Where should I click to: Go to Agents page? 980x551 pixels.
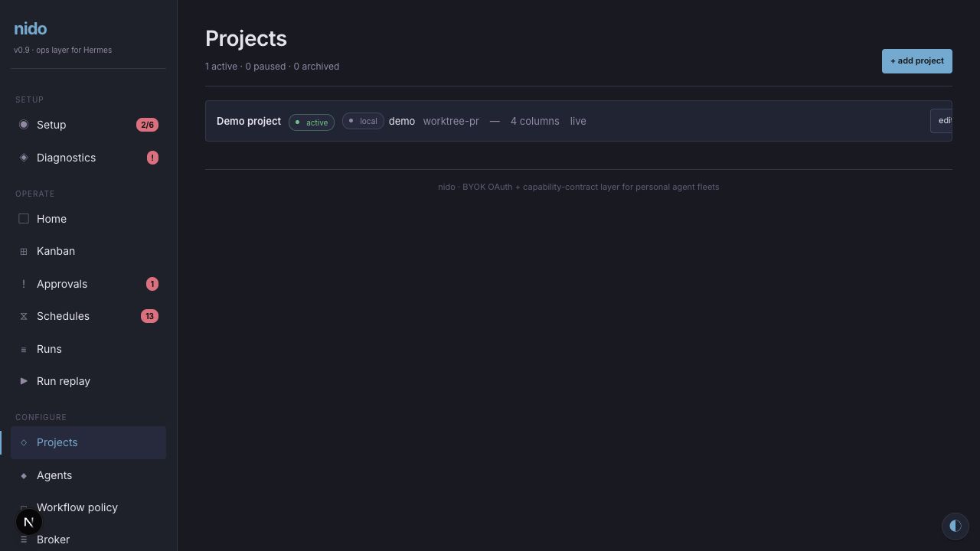point(88,475)
